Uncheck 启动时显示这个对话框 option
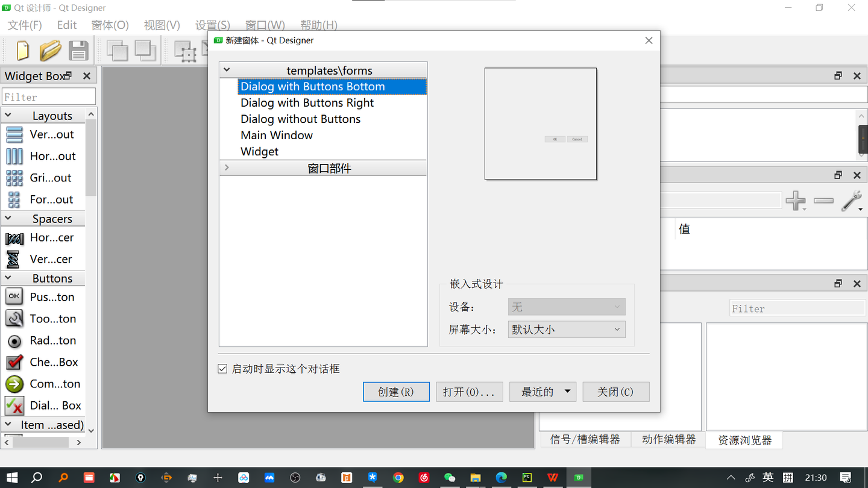 pos(222,369)
